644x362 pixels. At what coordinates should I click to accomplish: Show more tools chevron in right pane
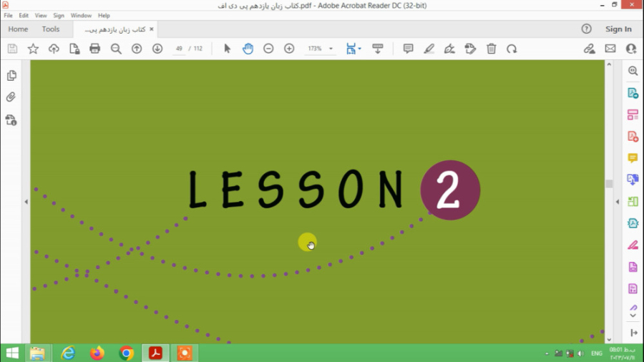click(x=633, y=315)
